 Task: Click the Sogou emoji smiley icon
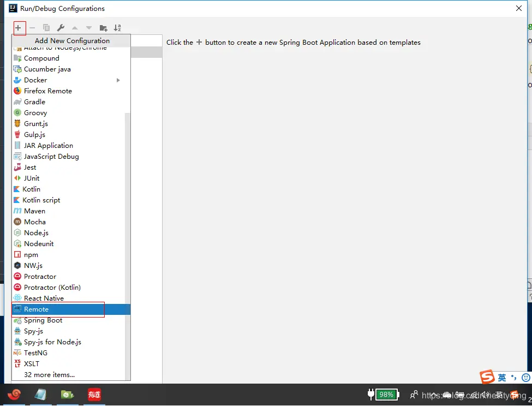[x=526, y=377]
